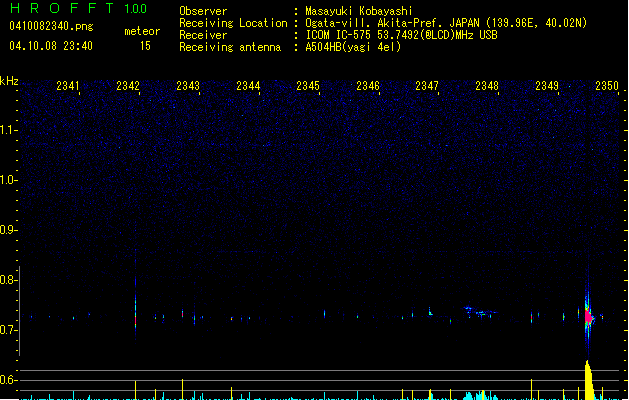This screenshot has width=629, height=400.
Task: Click the 0.9 frequency axis label
Action: click(7, 230)
